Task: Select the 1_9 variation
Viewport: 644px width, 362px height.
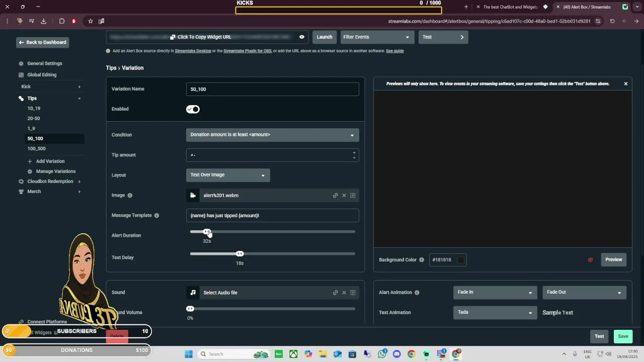Action: point(31,129)
